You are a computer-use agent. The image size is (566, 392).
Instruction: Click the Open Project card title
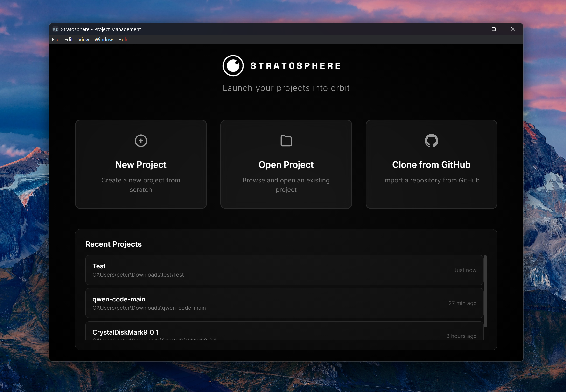(286, 165)
